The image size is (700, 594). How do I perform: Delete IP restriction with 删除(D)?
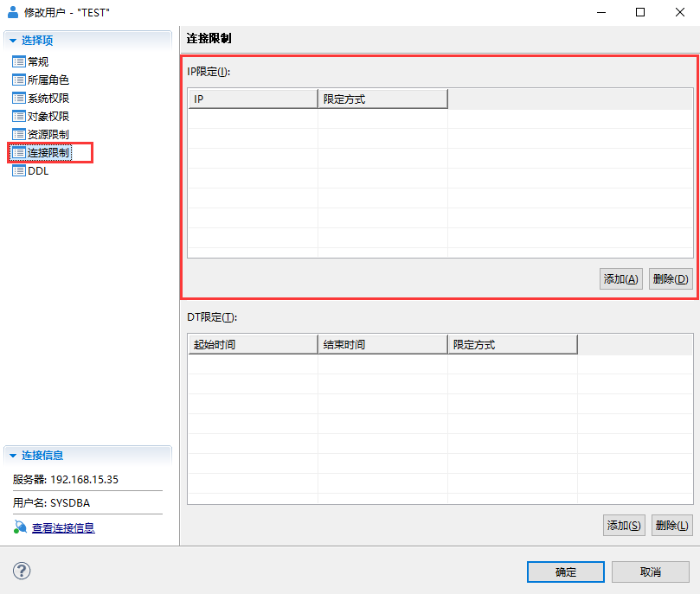point(671,279)
